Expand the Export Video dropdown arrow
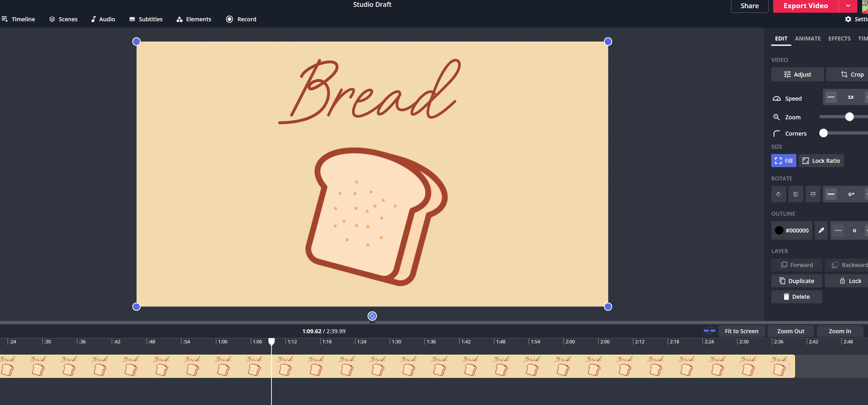This screenshot has height=405, width=868. [x=848, y=6]
